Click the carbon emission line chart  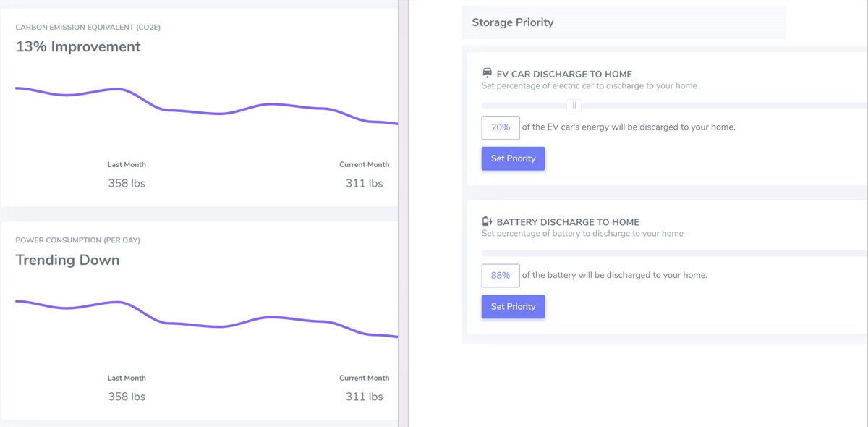coord(206,106)
